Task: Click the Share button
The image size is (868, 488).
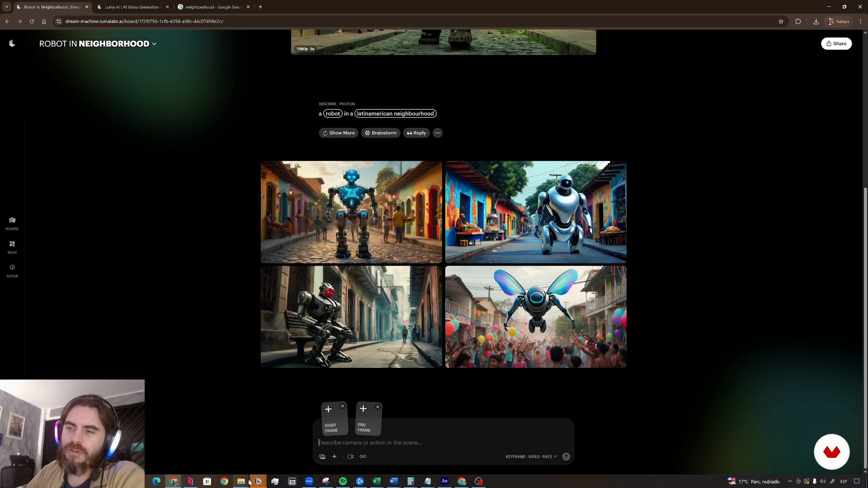Action: point(836,44)
